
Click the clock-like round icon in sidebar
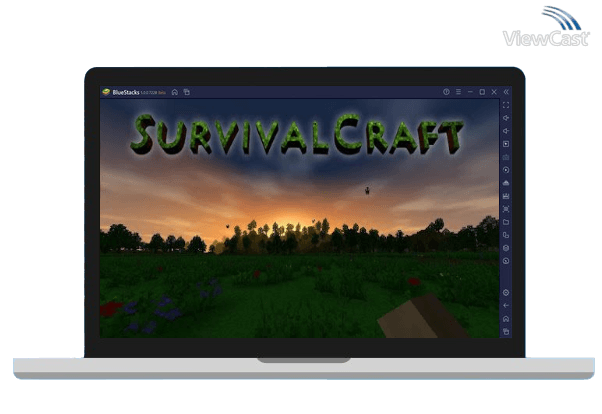506,261
